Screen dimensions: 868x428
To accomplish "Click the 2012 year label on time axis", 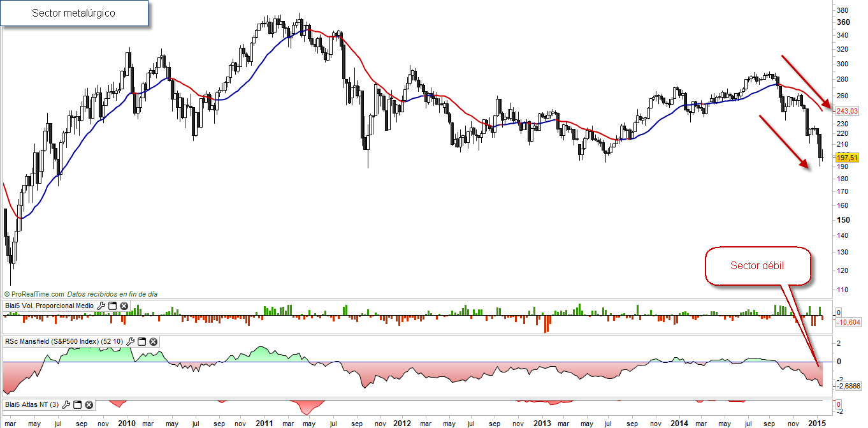I will click(402, 423).
